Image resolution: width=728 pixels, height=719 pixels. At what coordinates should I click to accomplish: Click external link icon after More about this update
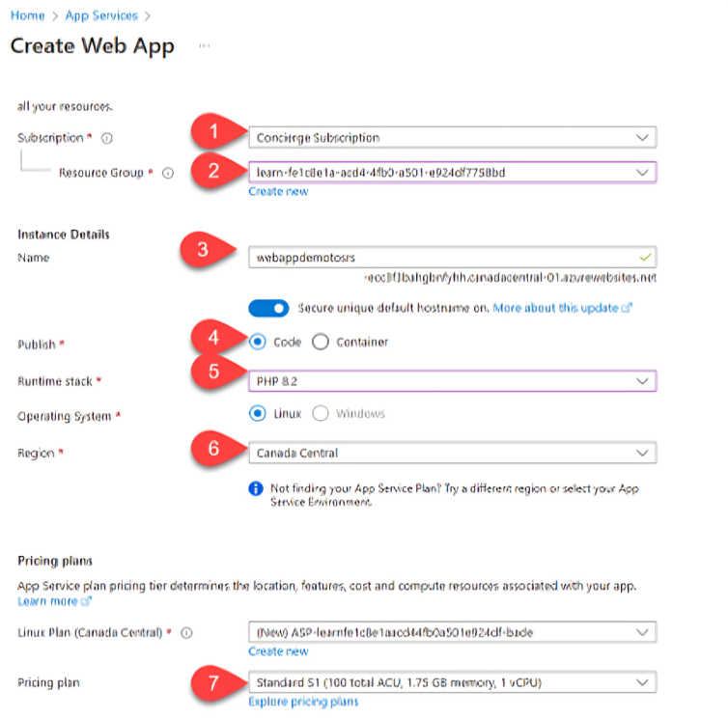pyautogui.click(x=627, y=308)
